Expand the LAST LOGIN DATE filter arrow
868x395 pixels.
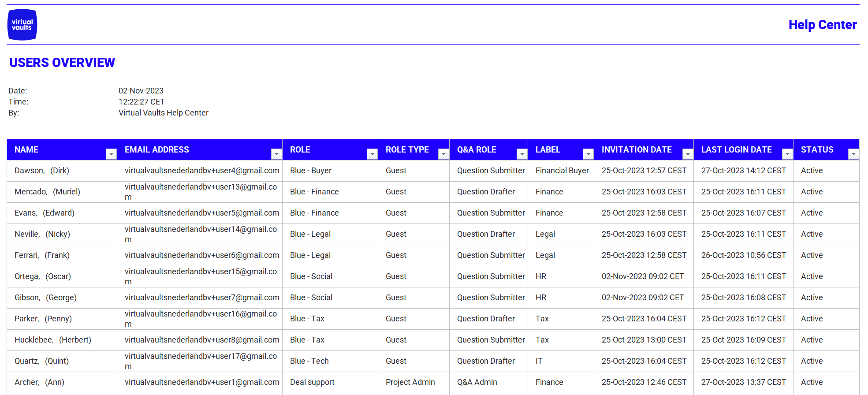pos(787,154)
